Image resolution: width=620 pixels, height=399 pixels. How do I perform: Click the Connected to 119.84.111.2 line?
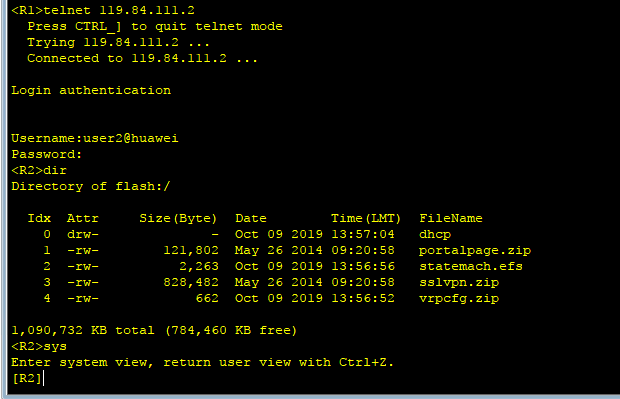pos(142,59)
